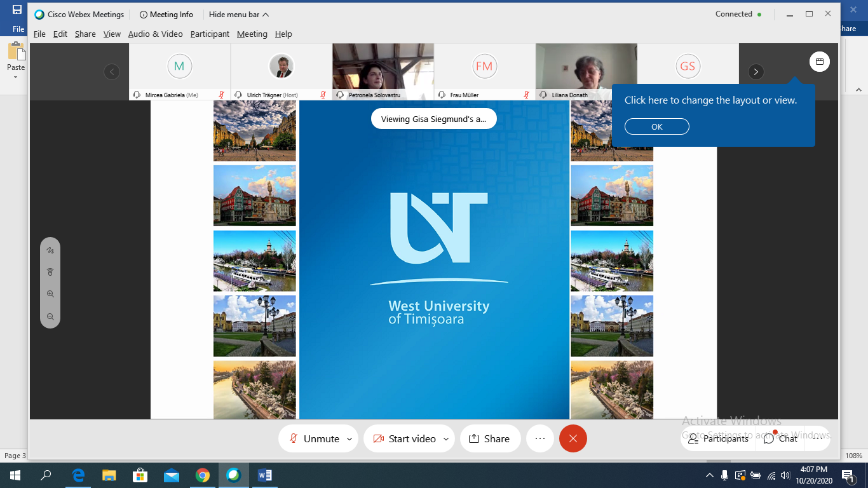Screen dimensions: 868x488
Task: Click the Webex icon on the taskbar
Action: 234,475
